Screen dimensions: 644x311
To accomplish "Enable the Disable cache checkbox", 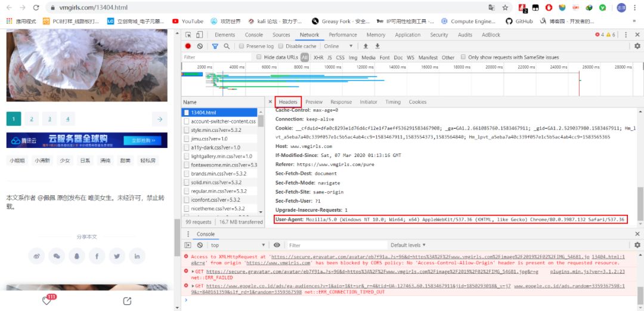I will [281, 46].
